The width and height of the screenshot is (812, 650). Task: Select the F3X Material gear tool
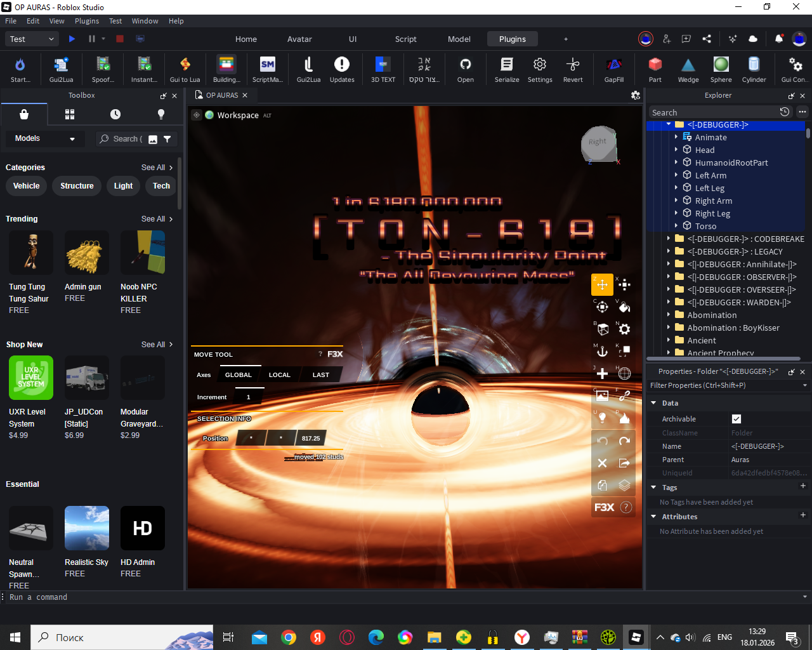625,329
